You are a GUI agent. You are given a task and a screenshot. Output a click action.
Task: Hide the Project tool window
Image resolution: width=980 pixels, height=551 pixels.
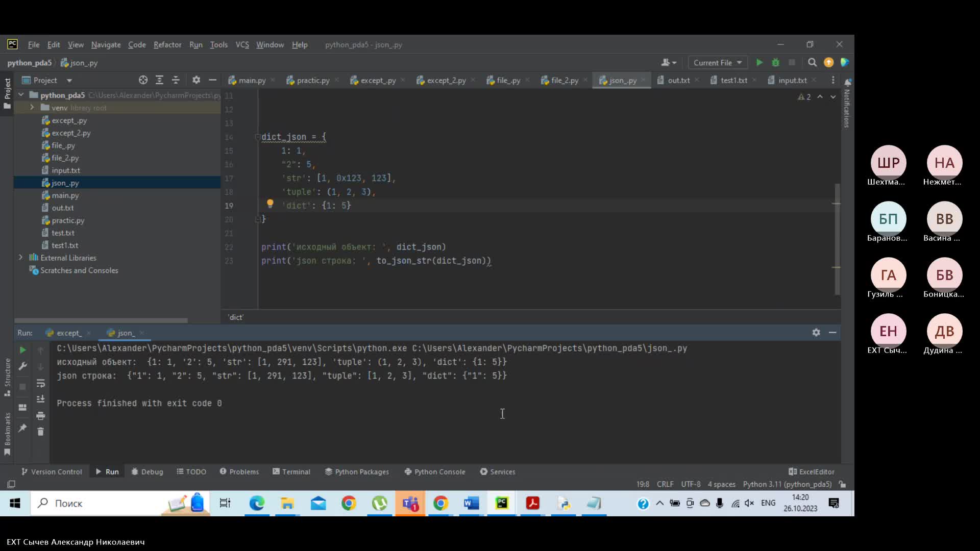pos(212,80)
